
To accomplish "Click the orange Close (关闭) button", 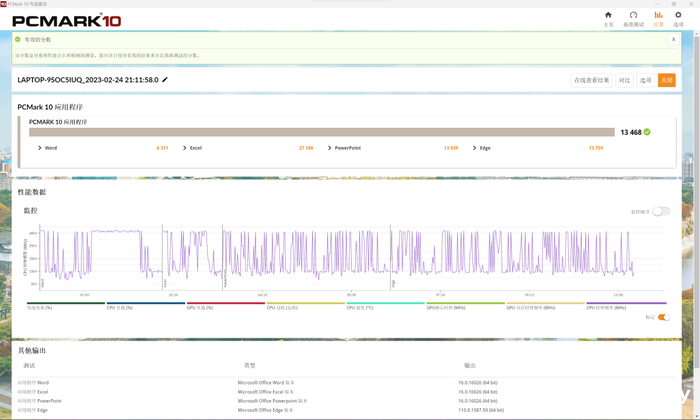I will coord(667,80).
